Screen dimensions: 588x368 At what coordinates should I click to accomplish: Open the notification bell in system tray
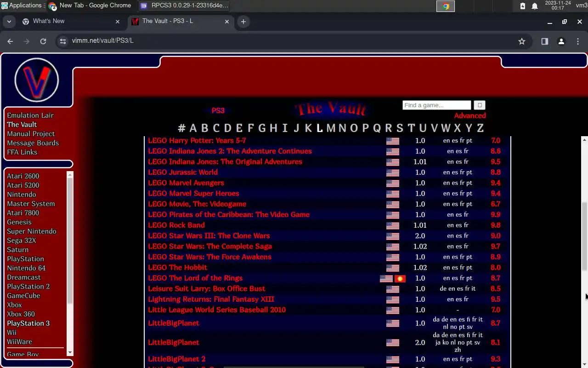(535, 6)
